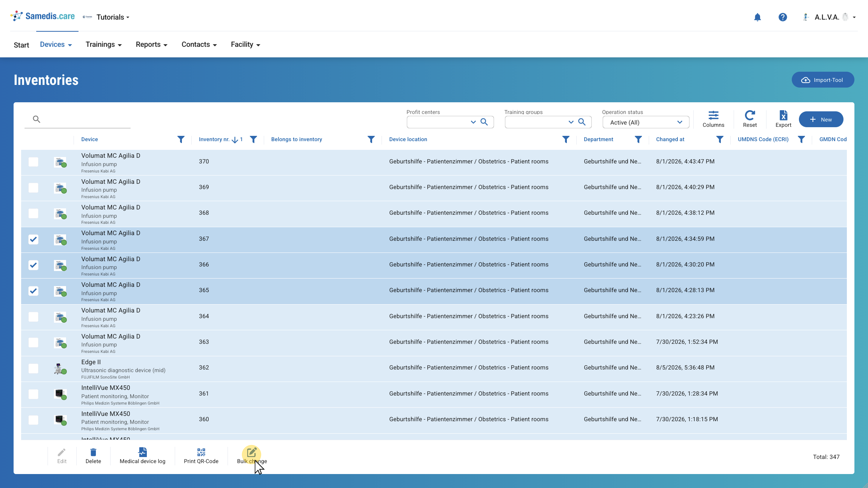868x488 pixels.
Task: Uncheck the box for inventory 365
Action: point(34,291)
